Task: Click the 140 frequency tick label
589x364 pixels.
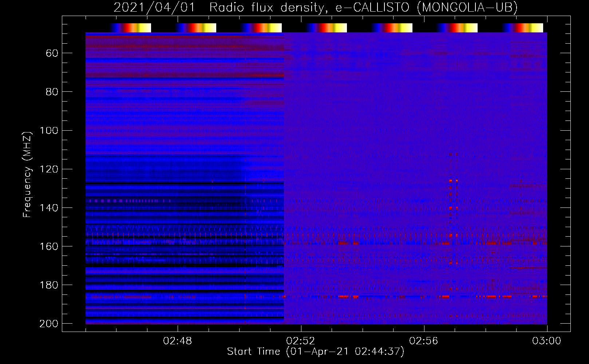Action: coord(49,208)
